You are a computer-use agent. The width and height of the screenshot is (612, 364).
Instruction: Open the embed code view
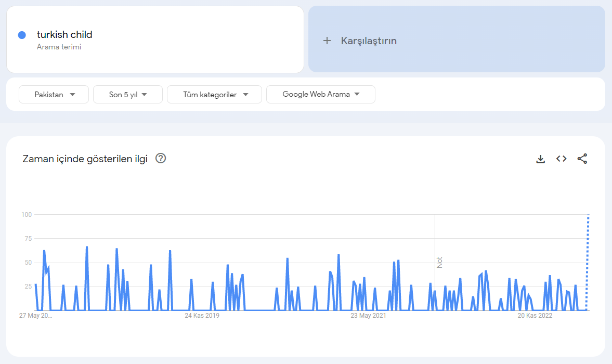click(x=562, y=159)
